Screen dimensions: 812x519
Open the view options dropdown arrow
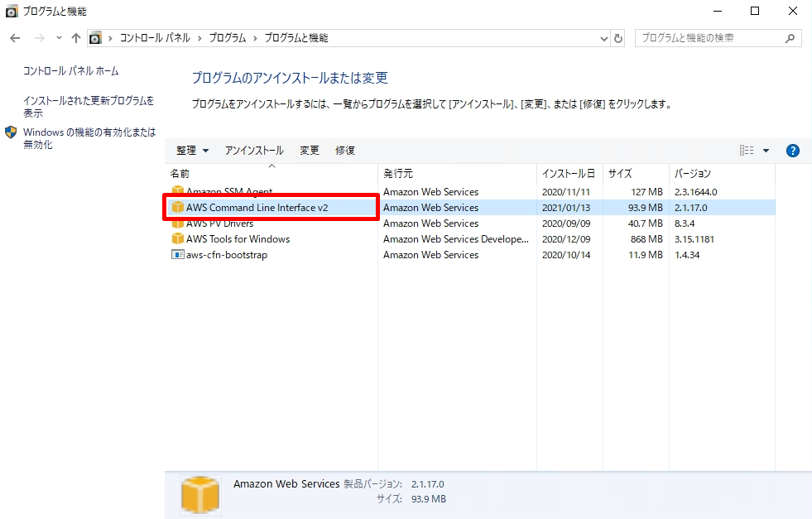766,151
